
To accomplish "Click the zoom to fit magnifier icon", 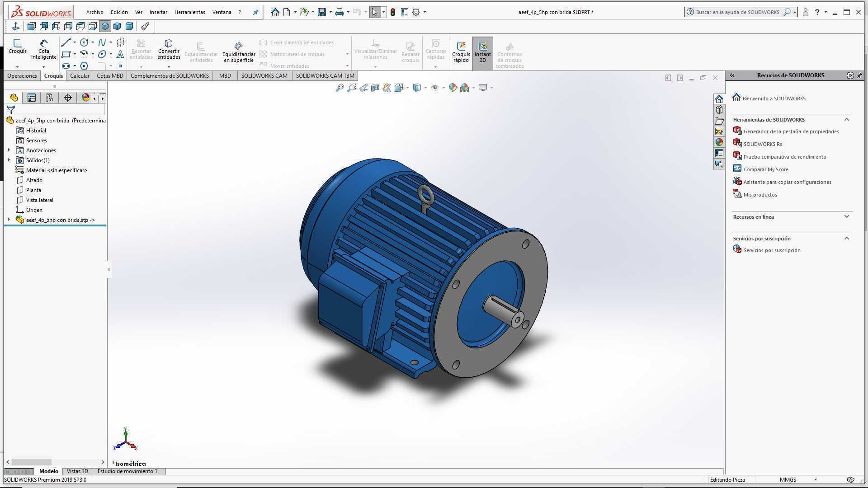I will [340, 88].
